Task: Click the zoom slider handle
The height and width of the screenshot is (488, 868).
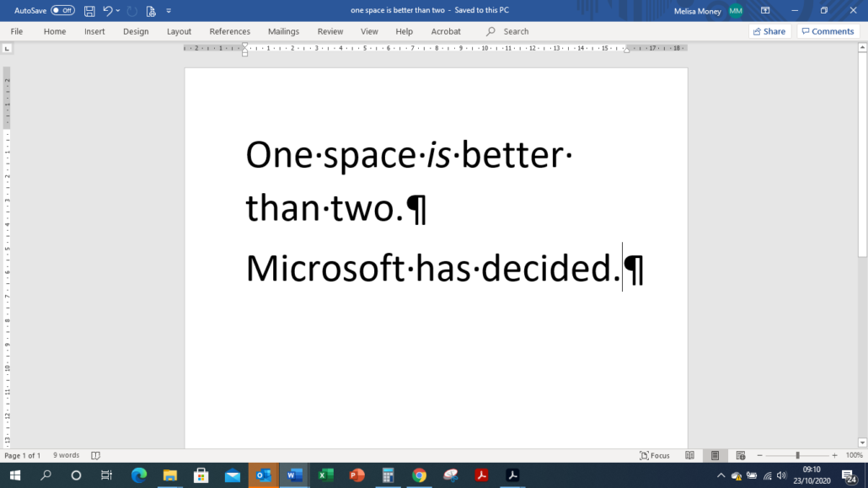Action: click(798, 455)
